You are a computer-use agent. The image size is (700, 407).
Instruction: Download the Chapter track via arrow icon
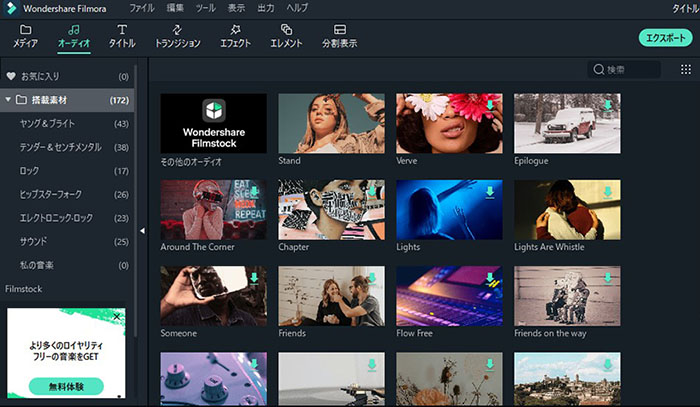tap(372, 192)
